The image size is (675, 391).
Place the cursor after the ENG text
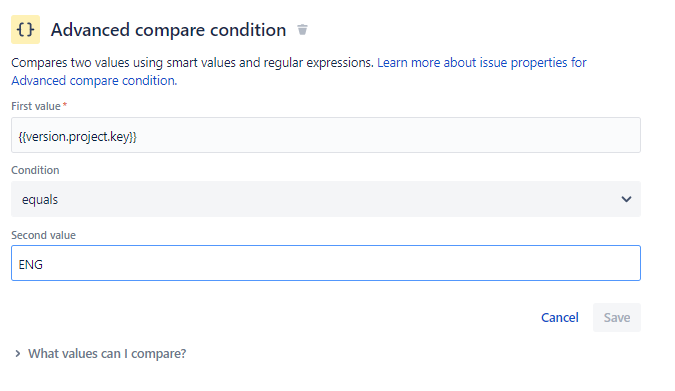pyautogui.click(x=43, y=264)
